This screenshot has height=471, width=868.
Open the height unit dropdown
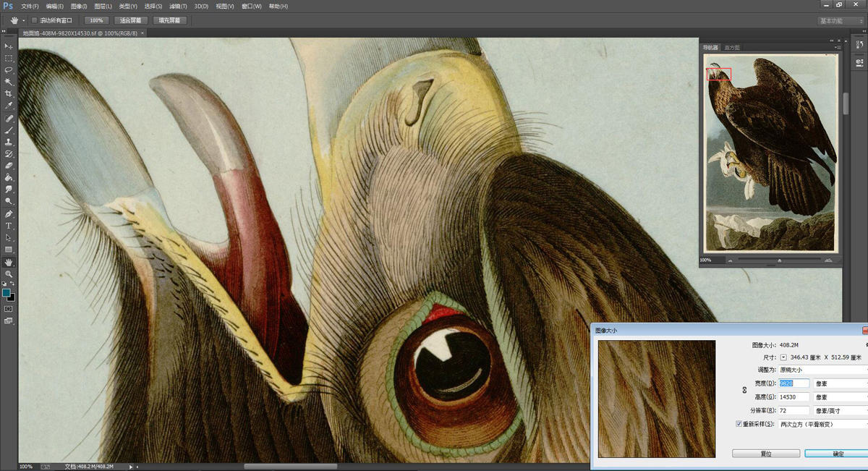[x=840, y=397]
